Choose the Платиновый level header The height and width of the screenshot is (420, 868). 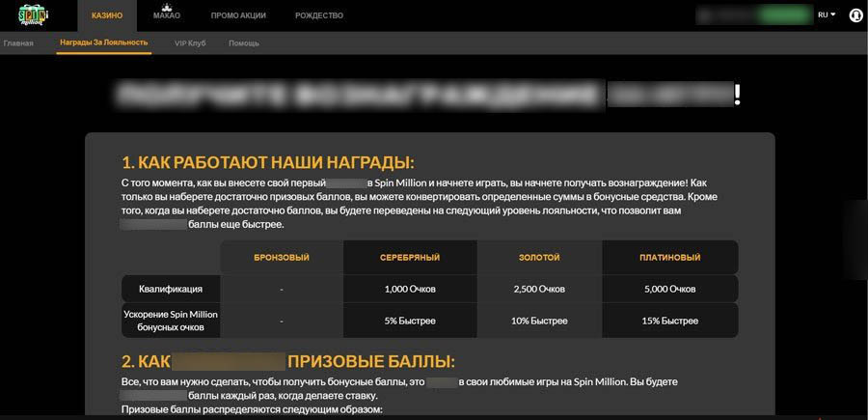pos(669,258)
